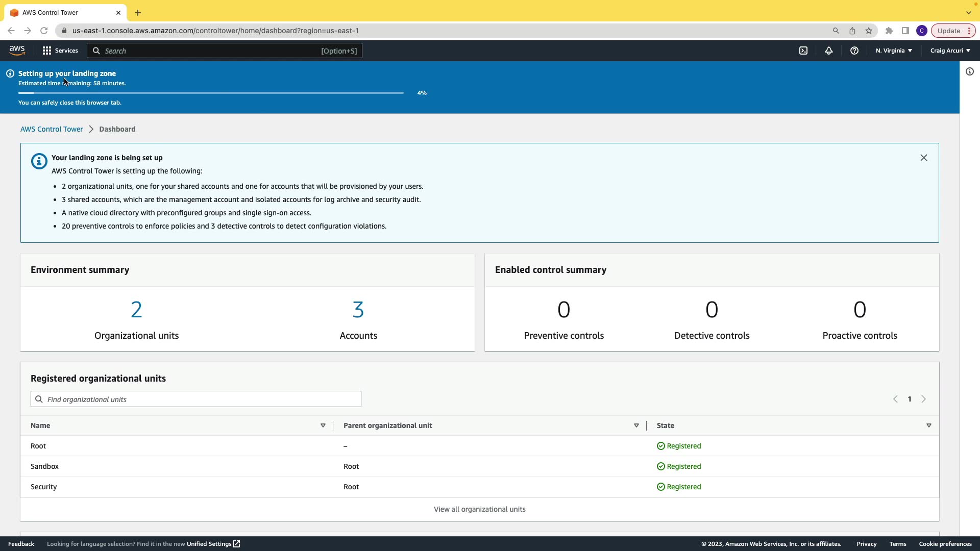Click the landing zone setup progress bar

pos(211,93)
